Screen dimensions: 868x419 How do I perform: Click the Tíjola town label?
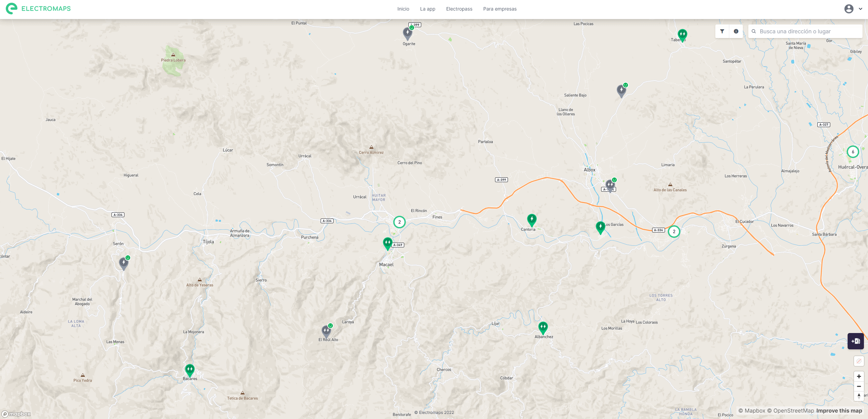pos(208,242)
